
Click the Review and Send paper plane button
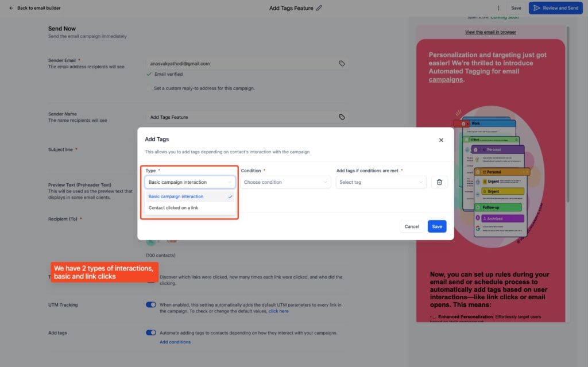click(555, 7)
